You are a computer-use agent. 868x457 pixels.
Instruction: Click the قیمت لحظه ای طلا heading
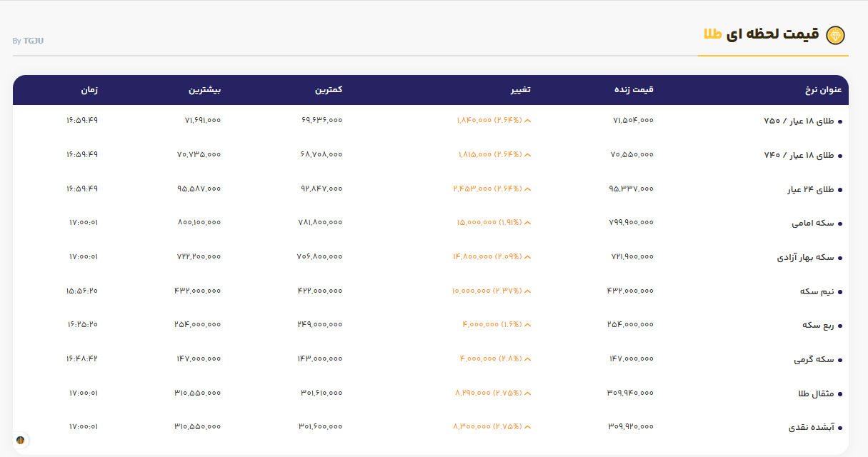pyautogui.click(x=762, y=34)
